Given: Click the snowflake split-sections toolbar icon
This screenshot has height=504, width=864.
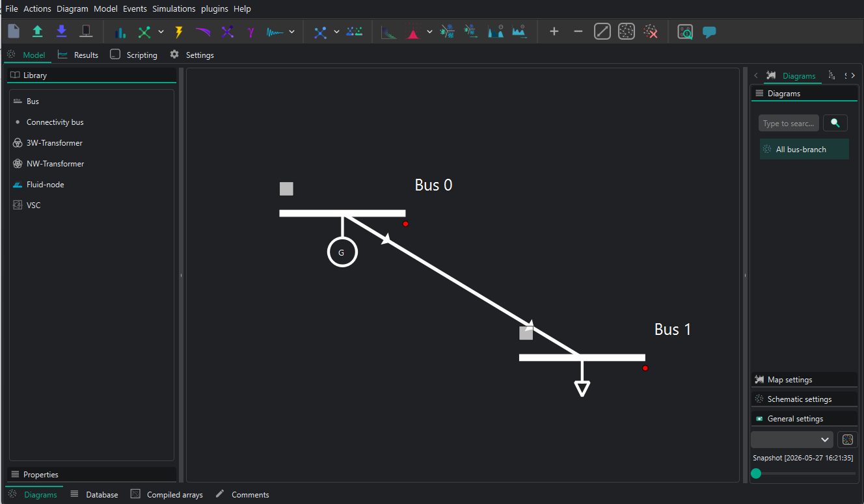Looking at the screenshot, I should click(448, 31).
